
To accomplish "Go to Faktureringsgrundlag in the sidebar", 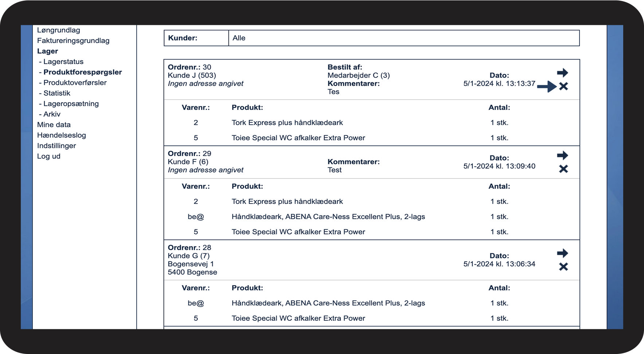I will click(x=73, y=41).
